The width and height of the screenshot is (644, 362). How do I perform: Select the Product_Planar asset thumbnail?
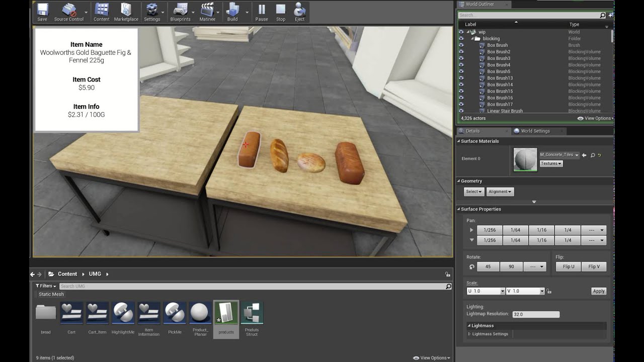click(200, 313)
